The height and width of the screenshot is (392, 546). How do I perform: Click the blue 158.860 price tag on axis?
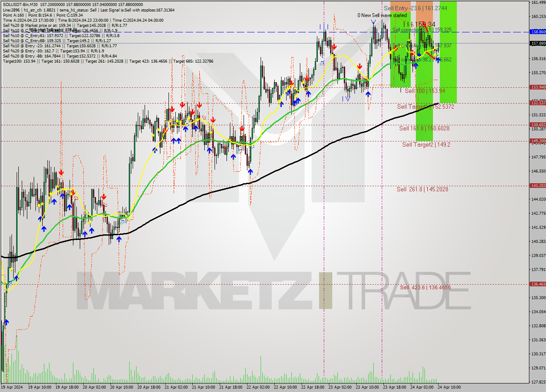point(537,32)
